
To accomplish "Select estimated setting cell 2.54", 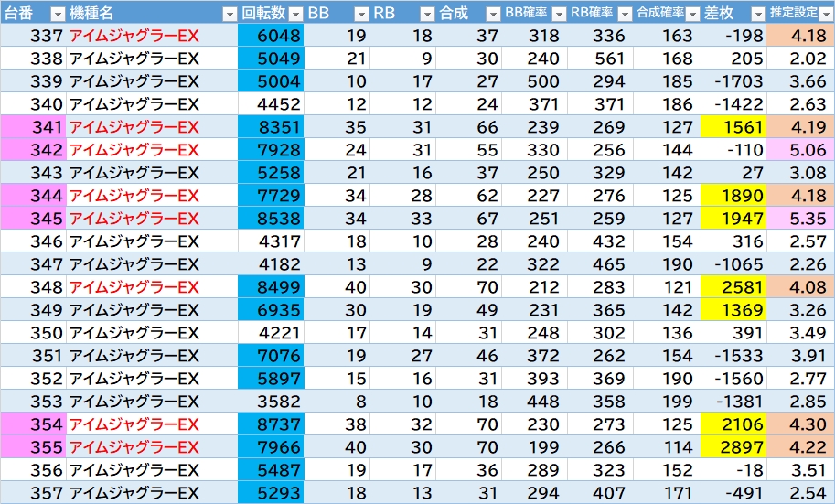I will point(801,493).
